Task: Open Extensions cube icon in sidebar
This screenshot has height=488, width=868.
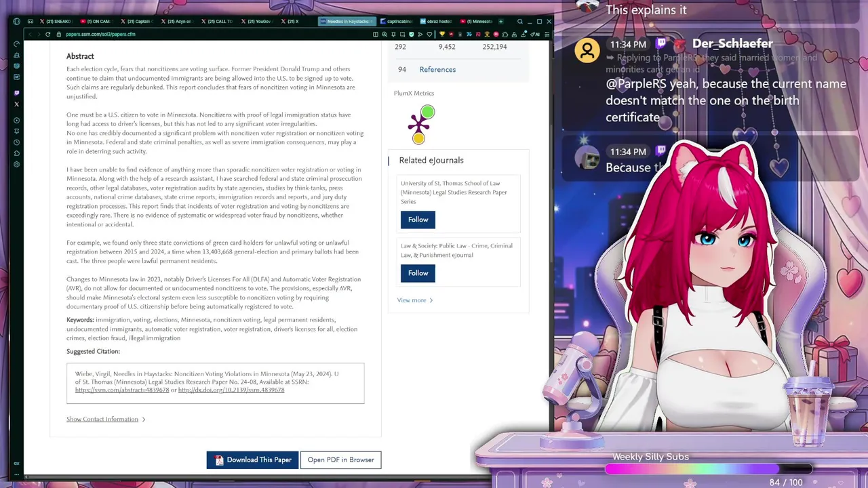Action: click(16, 152)
